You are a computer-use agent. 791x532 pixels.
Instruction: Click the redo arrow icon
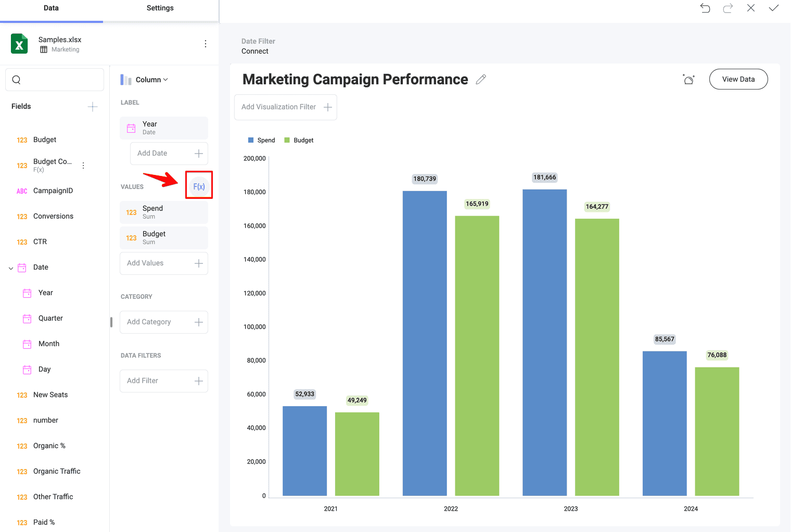click(728, 8)
